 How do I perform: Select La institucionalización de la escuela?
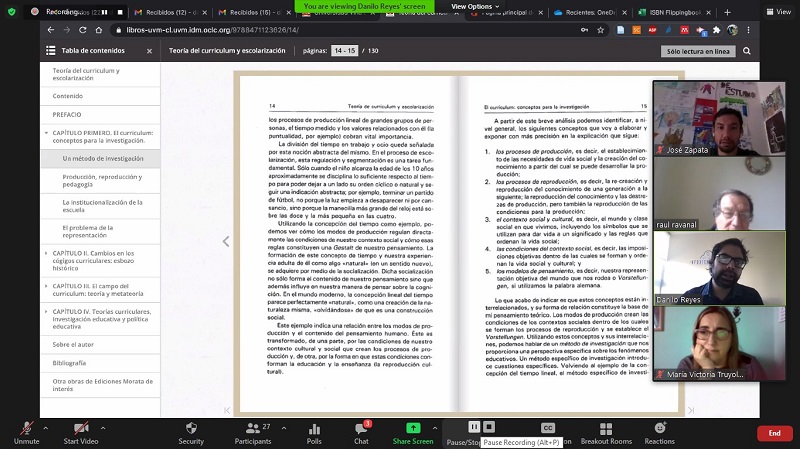(100, 206)
